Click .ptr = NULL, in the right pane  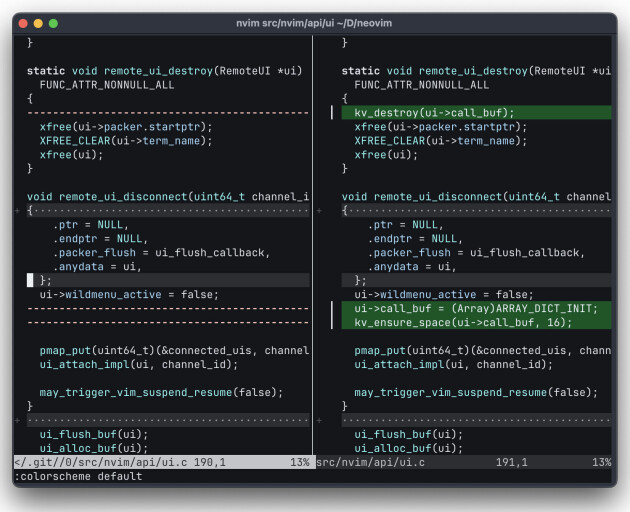tap(405, 225)
